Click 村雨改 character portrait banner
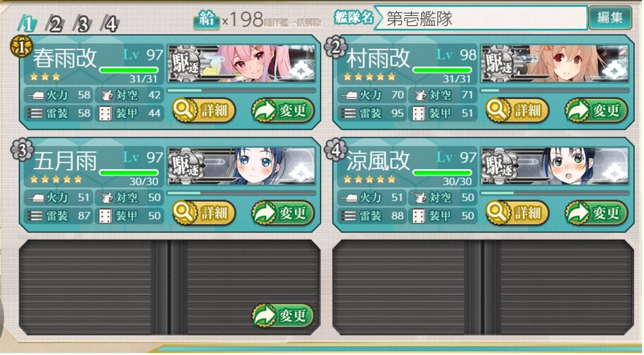The image size is (644, 355). coord(555,64)
